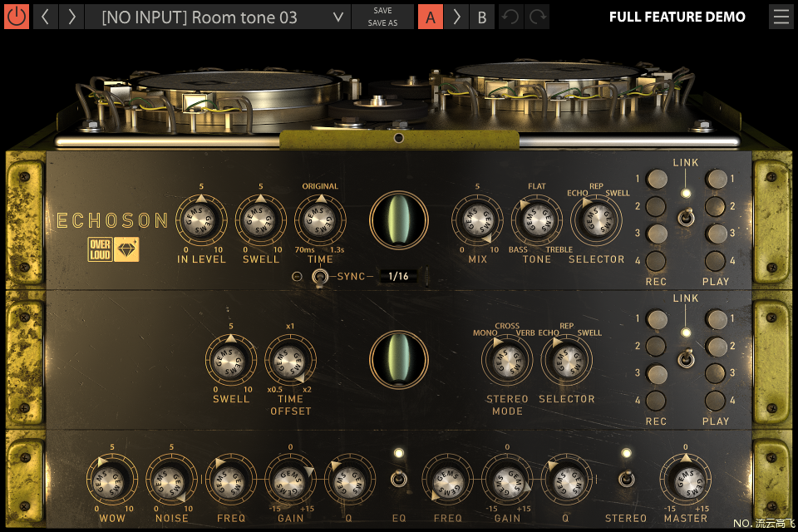Open the Room tone 03 preset list

pos(218,17)
